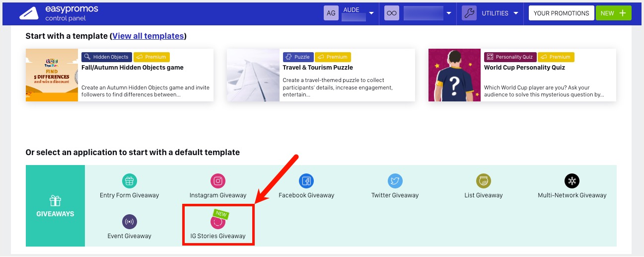Open the UTILITIES dropdown menu
This screenshot has height=257, width=644.
point(501,13)
